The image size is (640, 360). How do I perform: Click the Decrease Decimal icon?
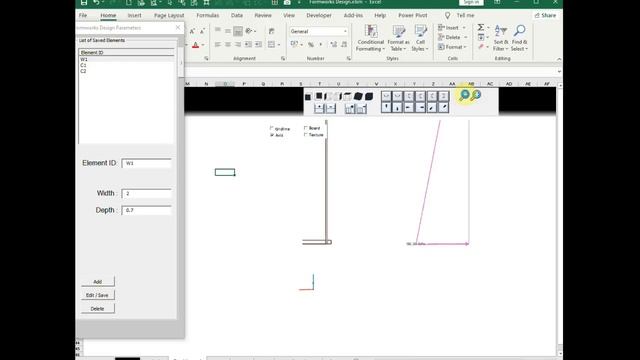click(344, 44)
